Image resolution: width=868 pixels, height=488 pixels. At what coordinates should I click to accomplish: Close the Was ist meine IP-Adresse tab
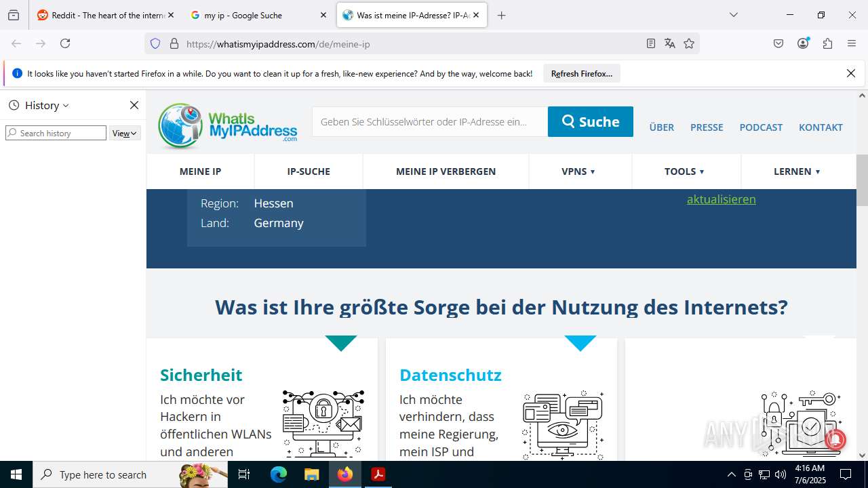coord(476,15)
